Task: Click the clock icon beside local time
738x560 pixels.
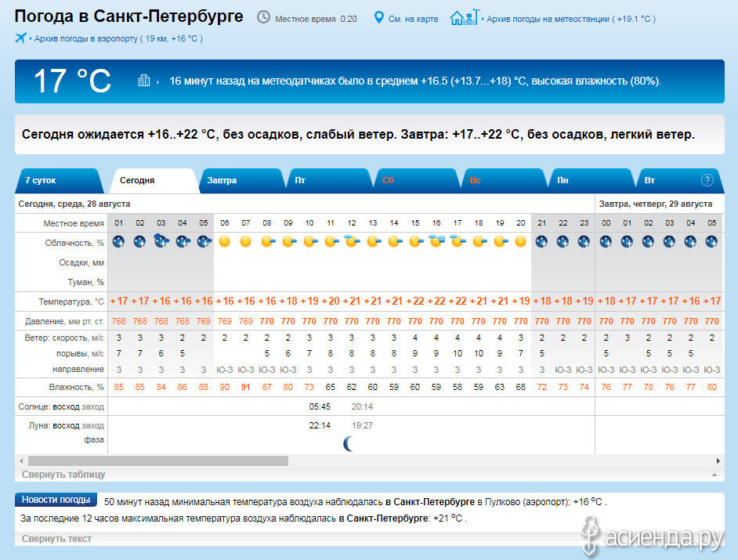Action: pos(263,17)
